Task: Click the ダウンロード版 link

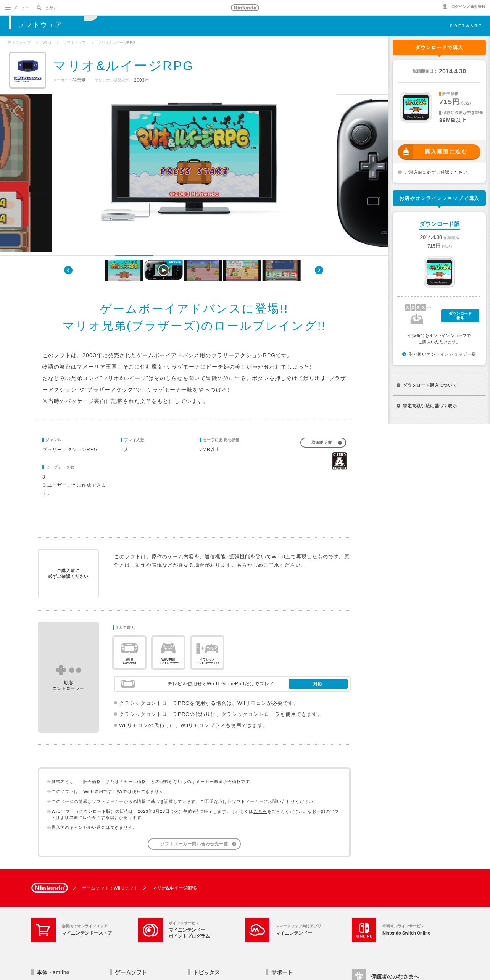Action: (x=439, y=224)
